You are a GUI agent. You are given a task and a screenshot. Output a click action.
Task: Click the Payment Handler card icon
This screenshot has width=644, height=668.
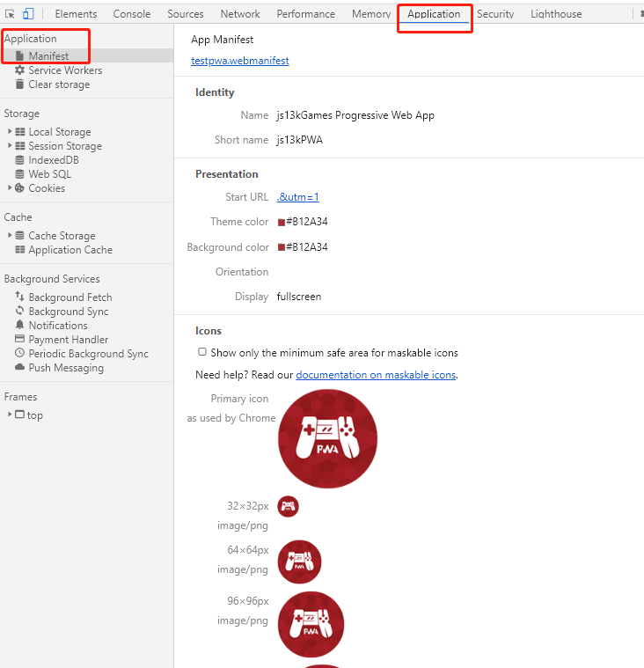pos(19,339)
